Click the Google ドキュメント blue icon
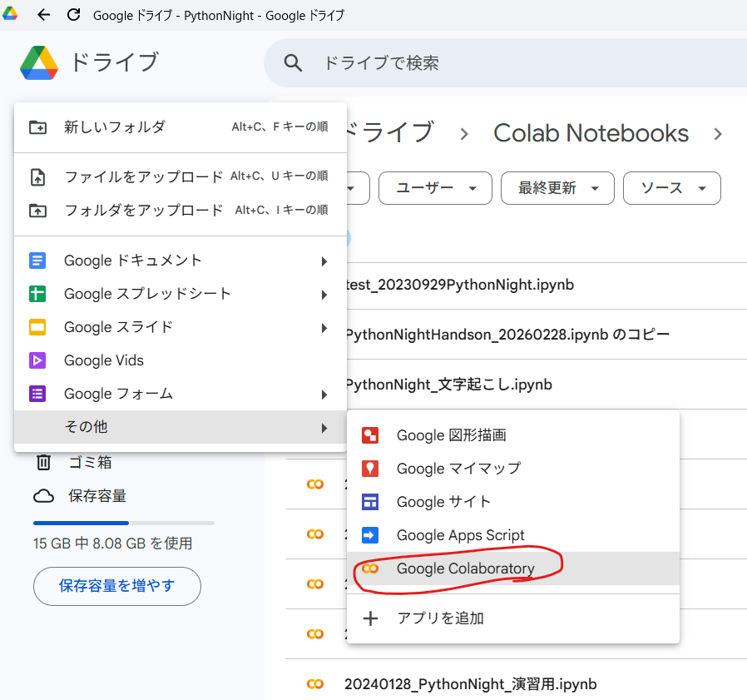 (x=37, y=261)
